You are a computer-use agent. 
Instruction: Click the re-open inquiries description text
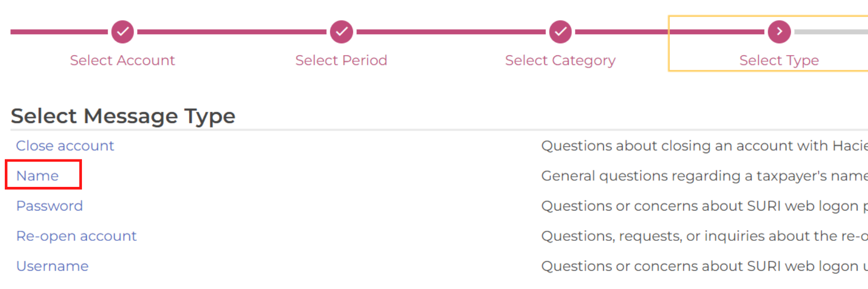click(705, 236)
